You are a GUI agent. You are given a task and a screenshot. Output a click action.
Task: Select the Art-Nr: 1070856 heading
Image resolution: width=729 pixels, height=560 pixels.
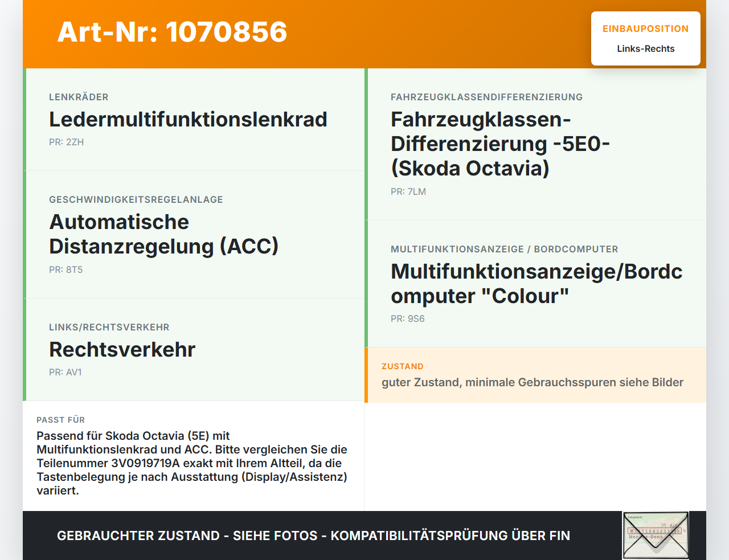tap(172, 32)
